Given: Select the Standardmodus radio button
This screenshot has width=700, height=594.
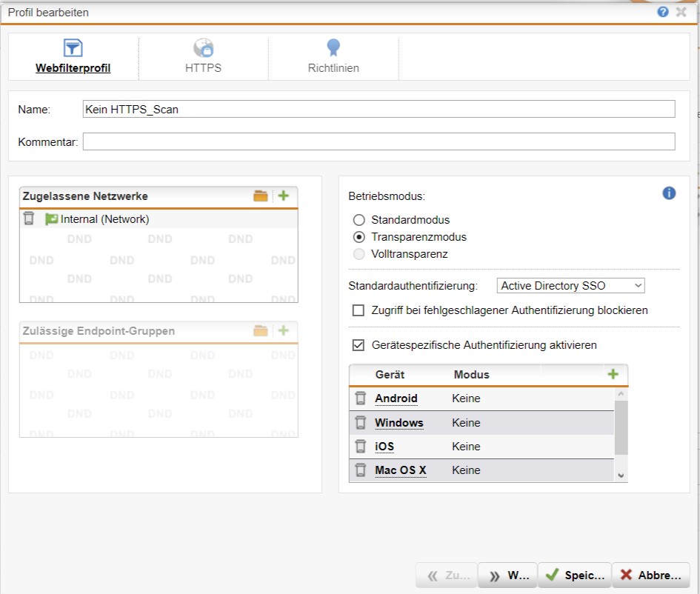Looking at the screenshot, I should coord(359,220).
